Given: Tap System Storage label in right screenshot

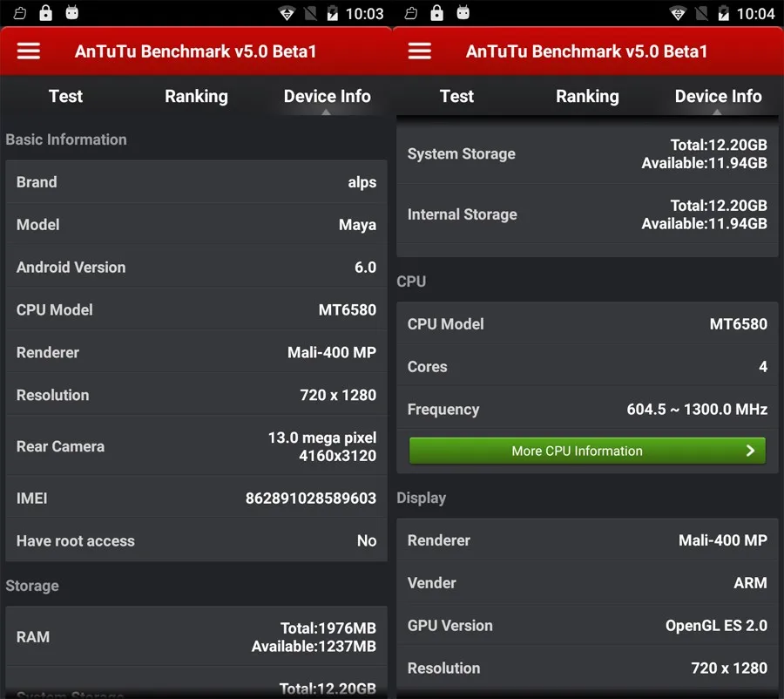Looking at the screenshot, I should point(461,153).
